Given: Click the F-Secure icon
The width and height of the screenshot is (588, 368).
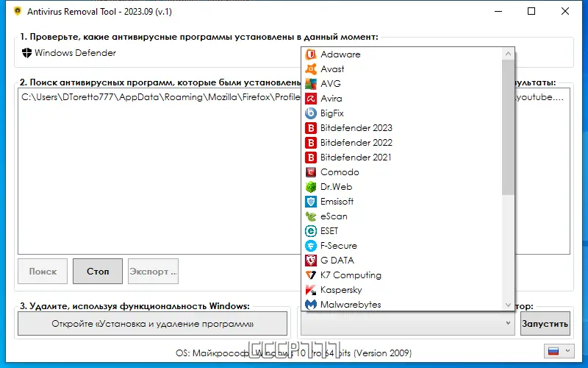Looking at the screenshot, I should pos(310,246).
